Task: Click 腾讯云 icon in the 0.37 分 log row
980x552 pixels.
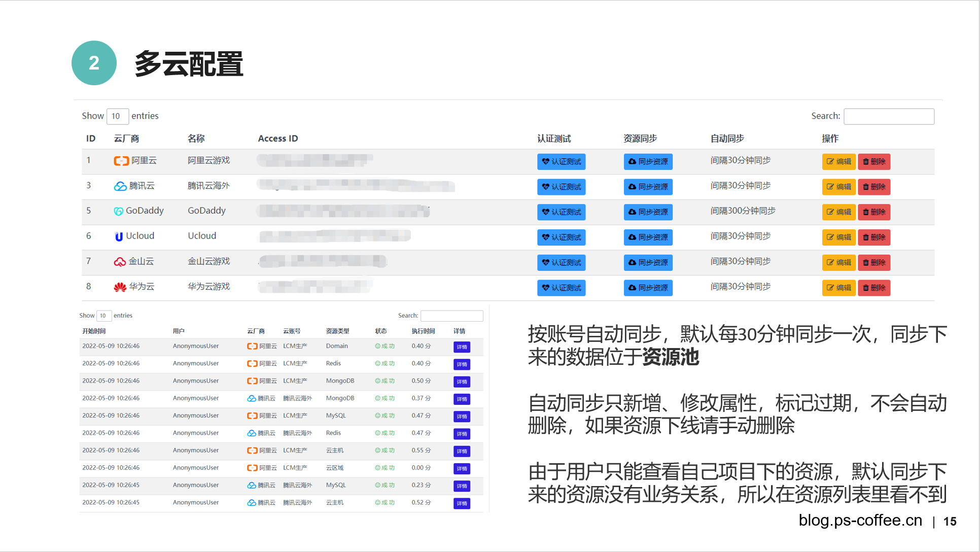Action: (252, 398)
